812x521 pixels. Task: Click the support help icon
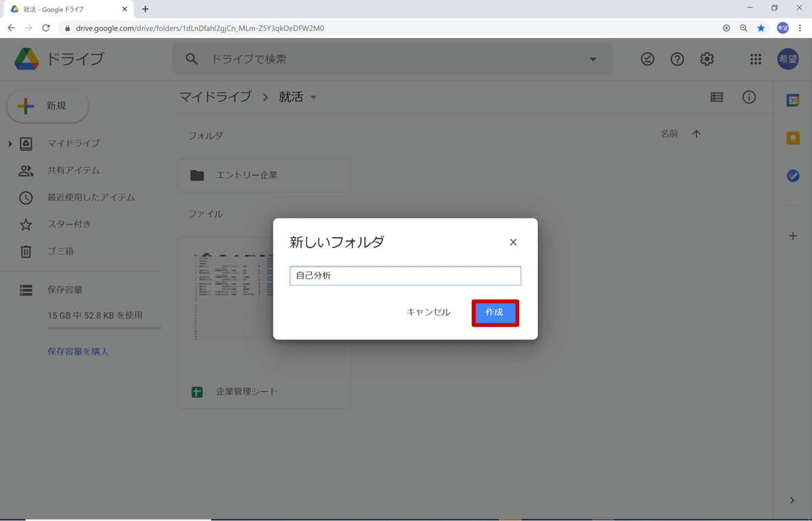[x=677, y=59]
